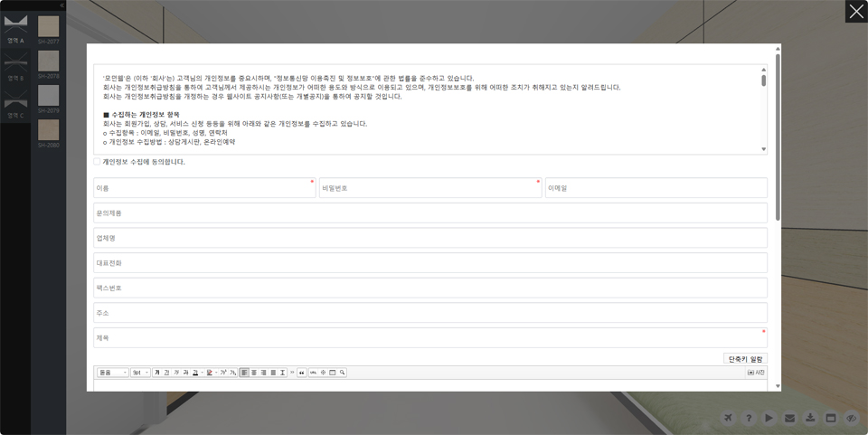The width and height of the screenshot is (868, 435).
Task: Click the airplane icon in bottom toolbar
Action: (730, 418)
